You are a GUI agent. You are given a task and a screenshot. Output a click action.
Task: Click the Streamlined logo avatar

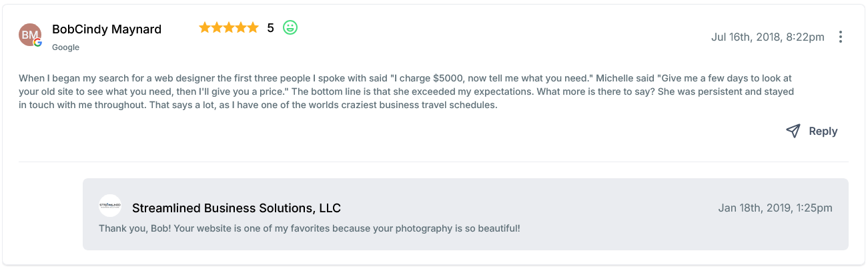click(109, 206)
